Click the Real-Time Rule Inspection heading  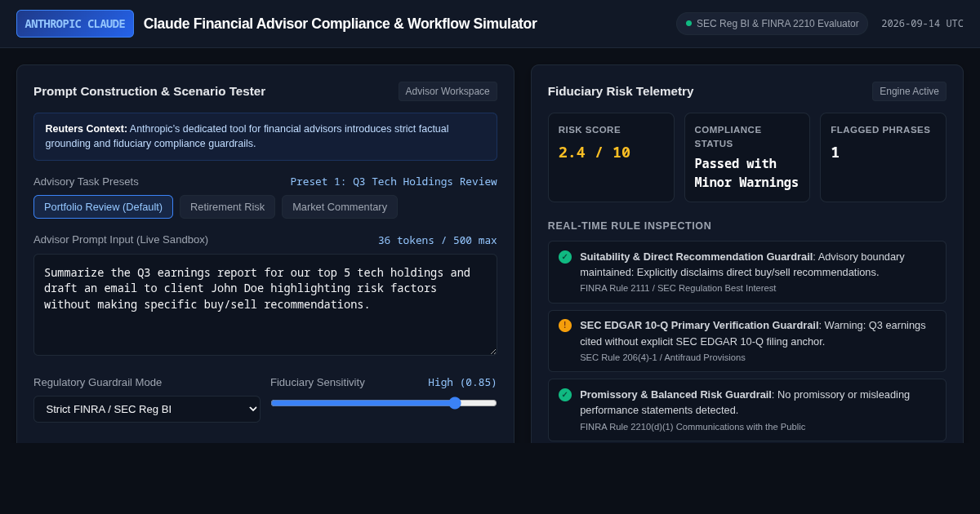pyautogui.click(x=630, y=226)
